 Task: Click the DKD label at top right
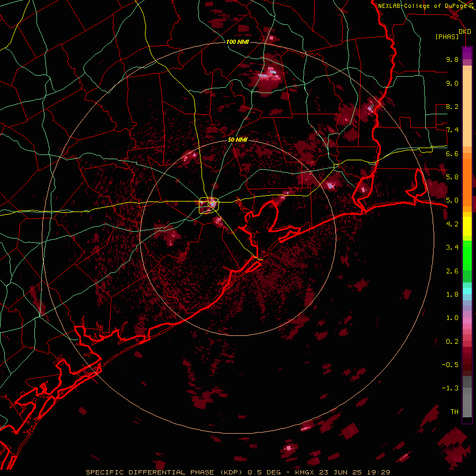464,31
